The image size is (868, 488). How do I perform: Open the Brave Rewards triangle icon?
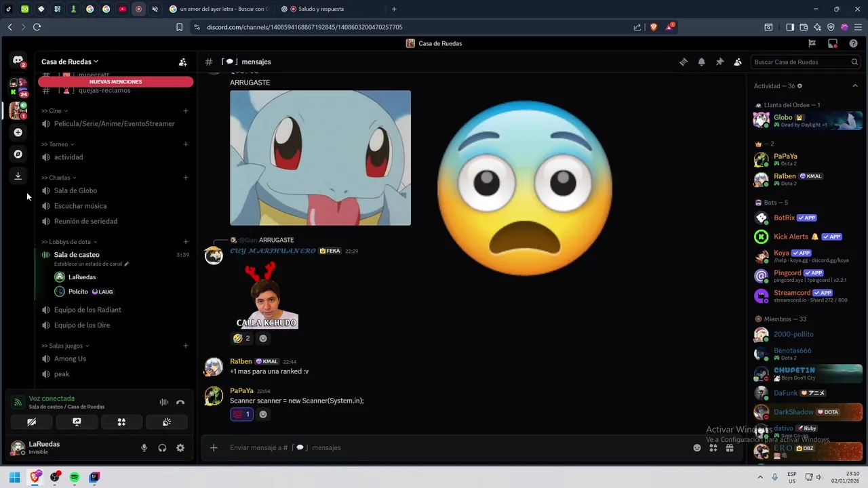[669, 27]
